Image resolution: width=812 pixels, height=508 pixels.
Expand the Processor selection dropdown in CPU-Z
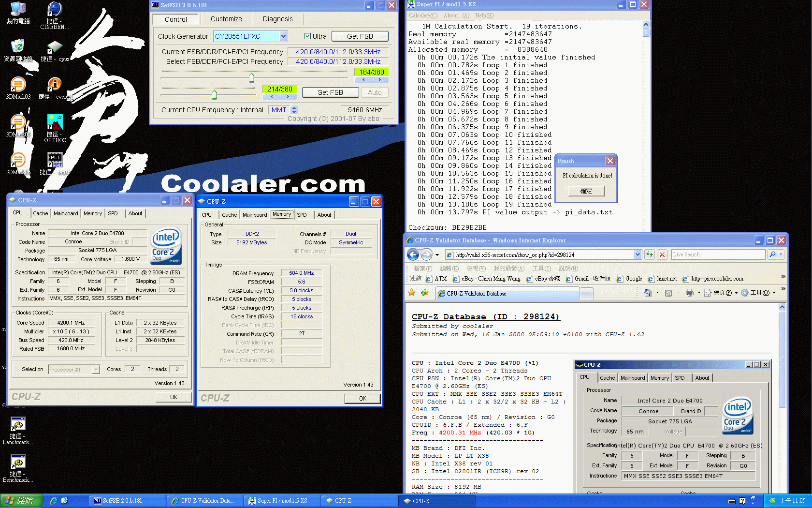tap(96, 370)
